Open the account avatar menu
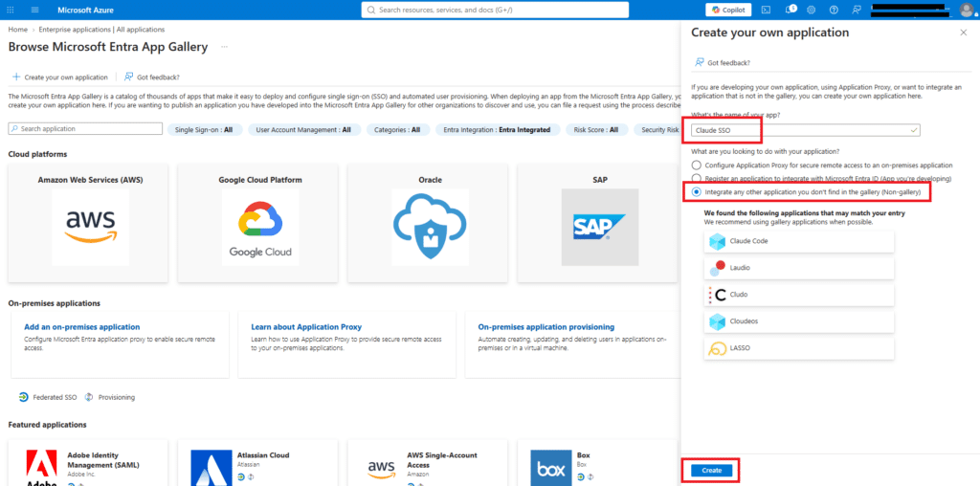 point(967,10)
